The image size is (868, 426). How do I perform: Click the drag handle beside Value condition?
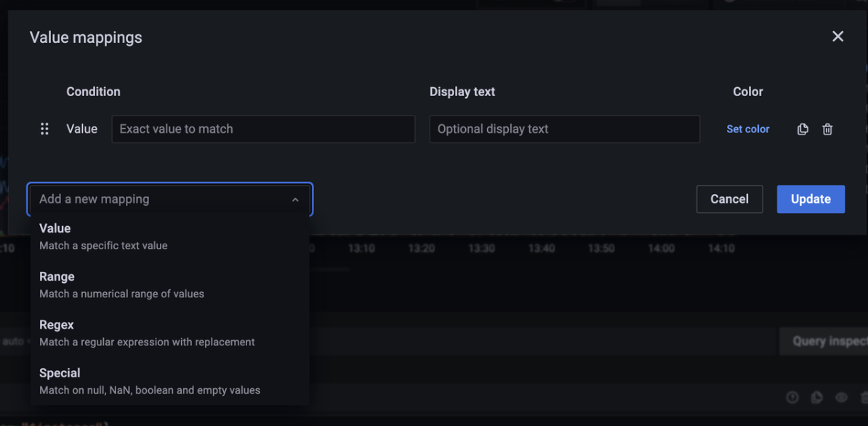coord(44,129)
